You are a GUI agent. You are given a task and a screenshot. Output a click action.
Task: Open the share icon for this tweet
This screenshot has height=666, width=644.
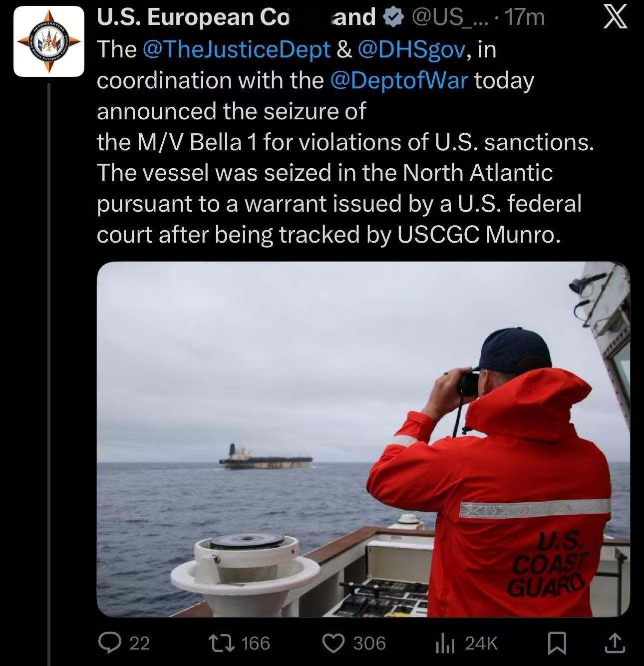(x=615, y=643)
